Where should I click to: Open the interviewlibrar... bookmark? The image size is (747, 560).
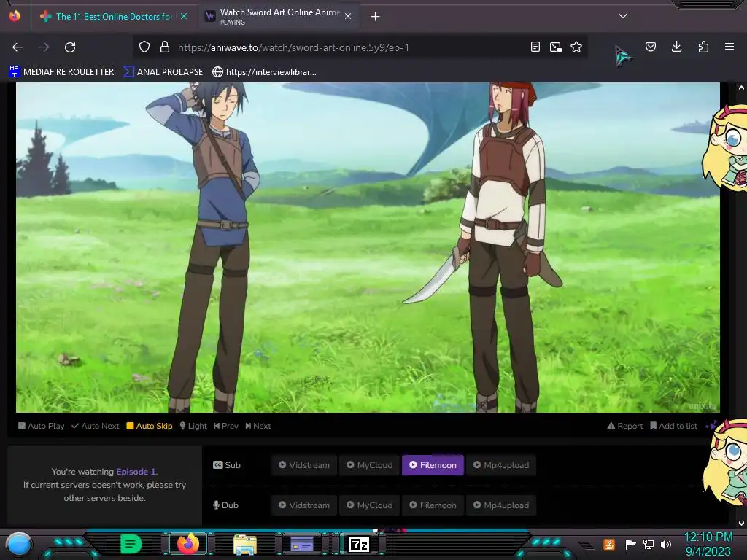[x=264, y=72]
